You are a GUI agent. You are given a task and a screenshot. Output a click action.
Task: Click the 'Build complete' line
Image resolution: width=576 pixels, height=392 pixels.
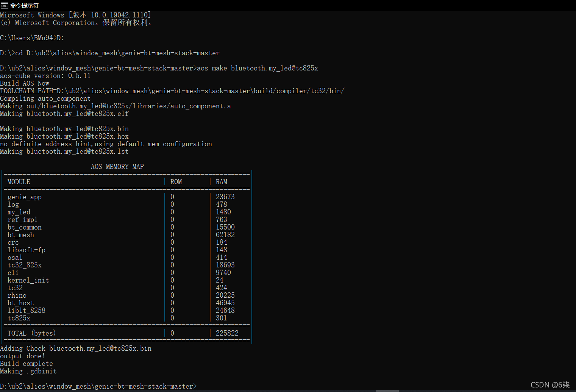coord(27,364)
